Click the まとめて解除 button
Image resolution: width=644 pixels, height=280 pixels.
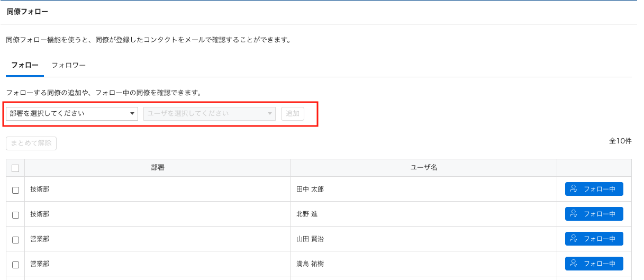(x=31, y=143)
